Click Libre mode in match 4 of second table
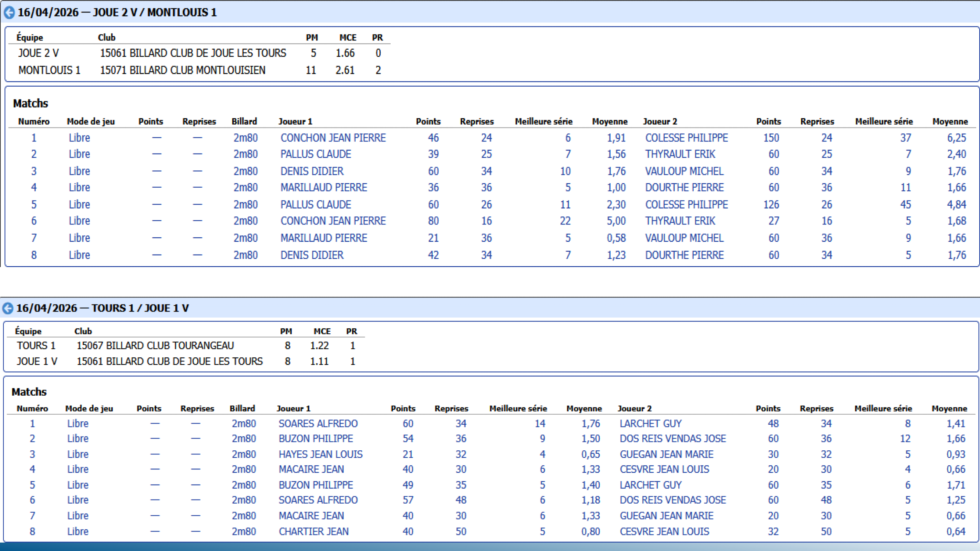The height and width of the screenshot is (551, 980). 78,469
